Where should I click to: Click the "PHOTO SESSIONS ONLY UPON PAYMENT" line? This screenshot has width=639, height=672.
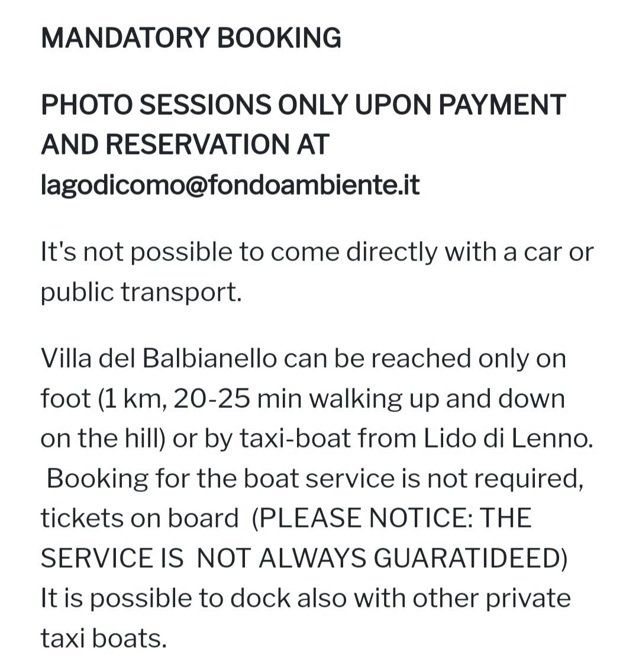(303, 105)
